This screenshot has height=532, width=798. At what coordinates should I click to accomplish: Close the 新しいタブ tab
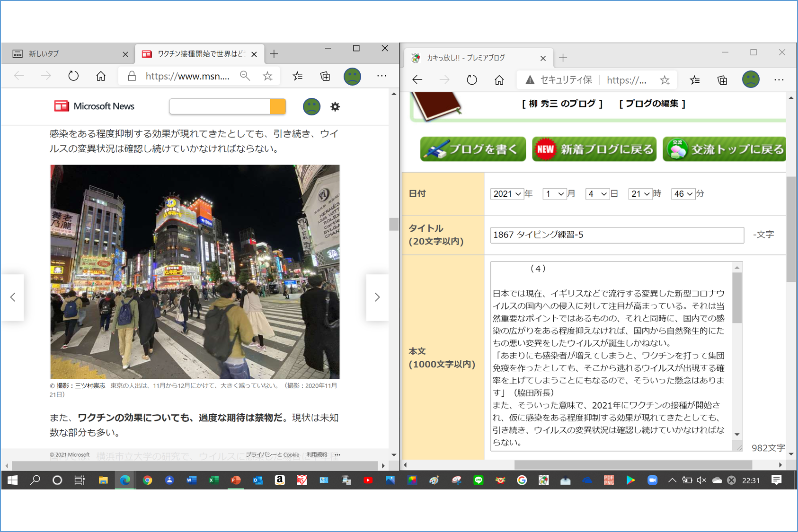[x=125, y=54]
